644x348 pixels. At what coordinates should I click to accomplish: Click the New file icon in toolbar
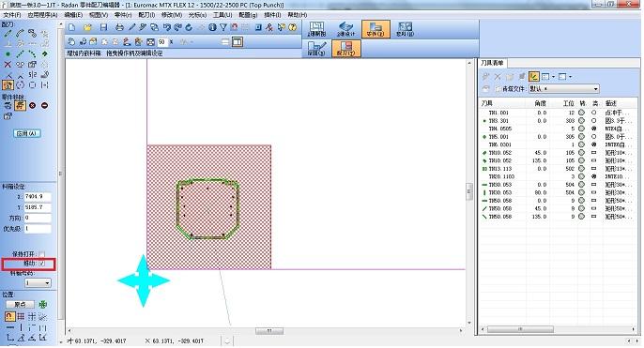coord(72,27)
